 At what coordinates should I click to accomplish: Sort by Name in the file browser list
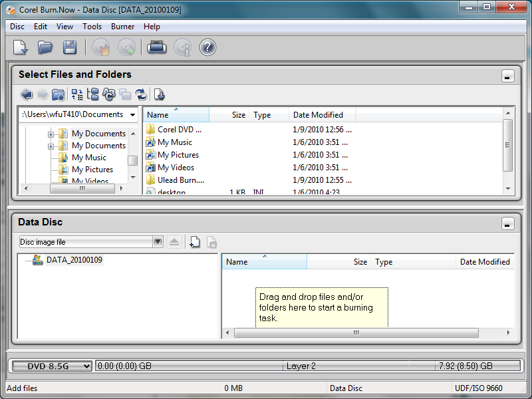tap(176, 114)
